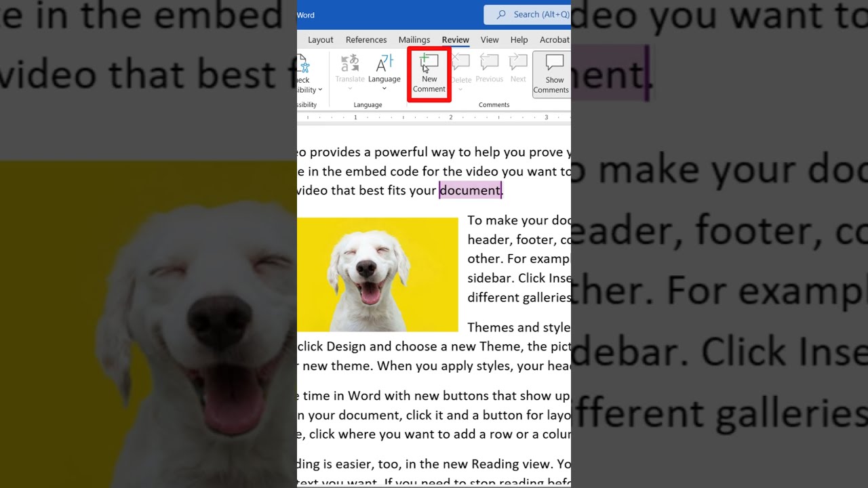Click the "Language" group label under the ribbon buttons
This screenshot has width=868, height=488.
pos(368,105)
